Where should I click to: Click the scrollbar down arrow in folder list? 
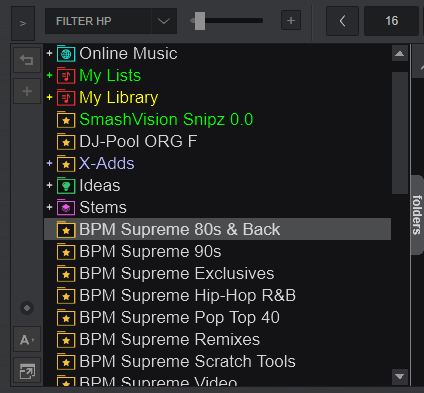(x=400, y=377)
